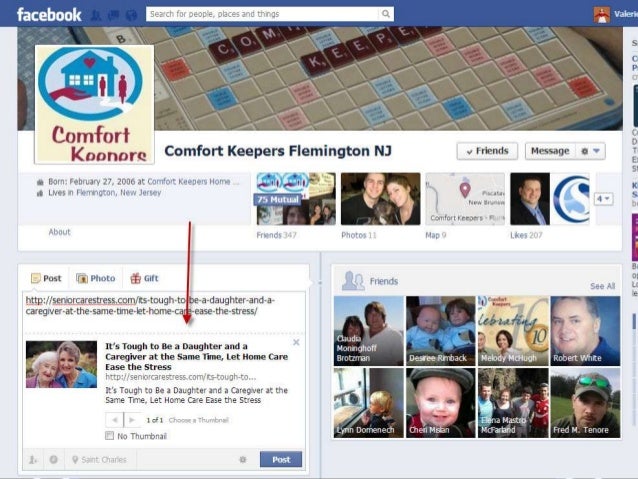This screenshot has height=479, width=638.
Task: Show the next thumbnail using the arrow
Action: point(132,420)
